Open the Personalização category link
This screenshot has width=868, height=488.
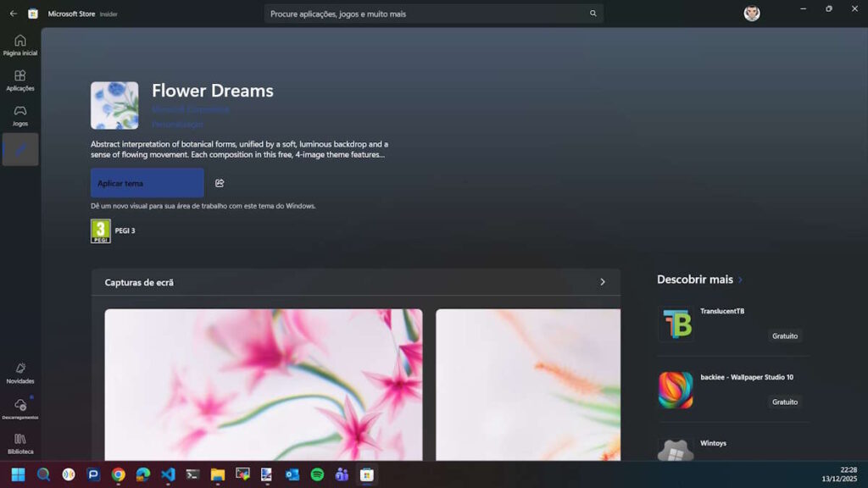(176, 123)
